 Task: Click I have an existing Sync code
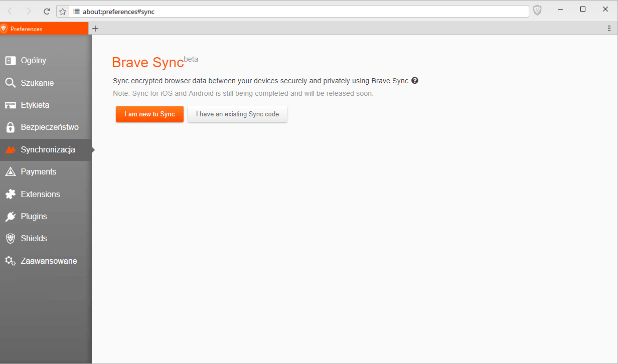click(237, 114)
